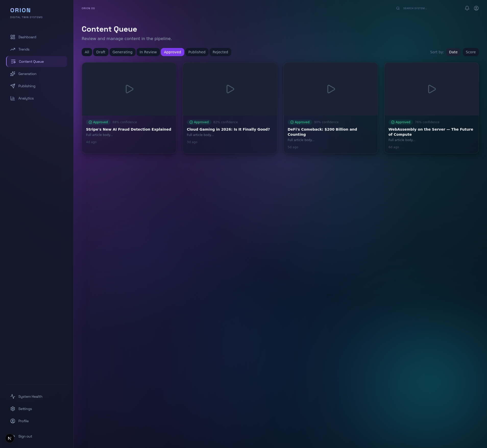Open Analytics from the sidebar
487x448 pixels.
click(26, 98)
